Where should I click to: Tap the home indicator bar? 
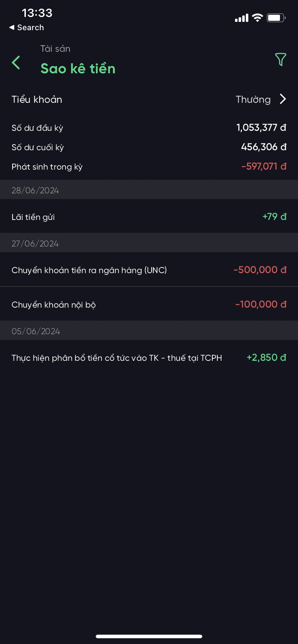tap(149, 636)
